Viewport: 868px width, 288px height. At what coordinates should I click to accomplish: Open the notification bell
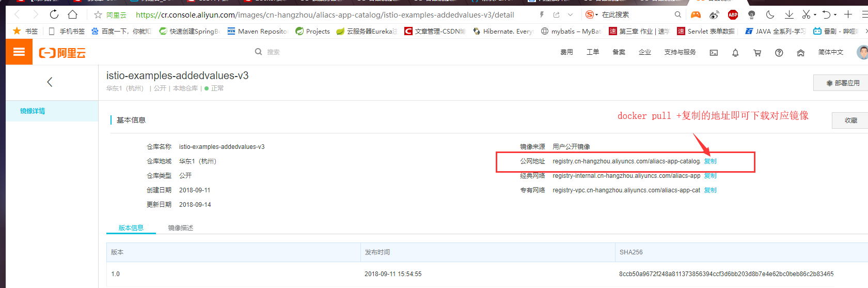tap(735, 53)
